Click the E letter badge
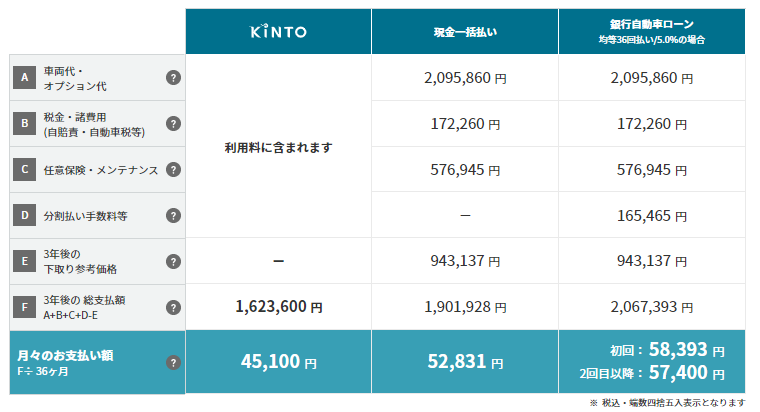The width and height of the screenshot is (760, 412). coord(24,262)
